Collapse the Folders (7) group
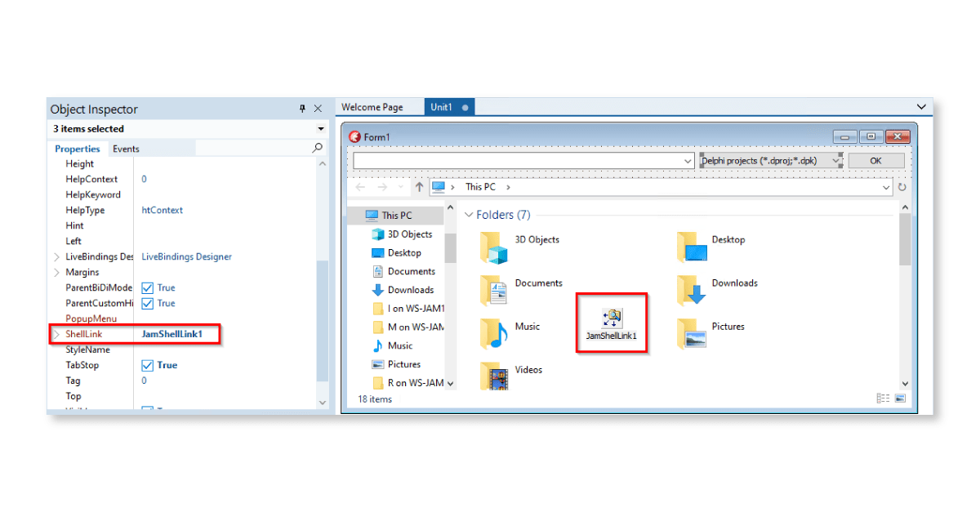 [470, 215]
